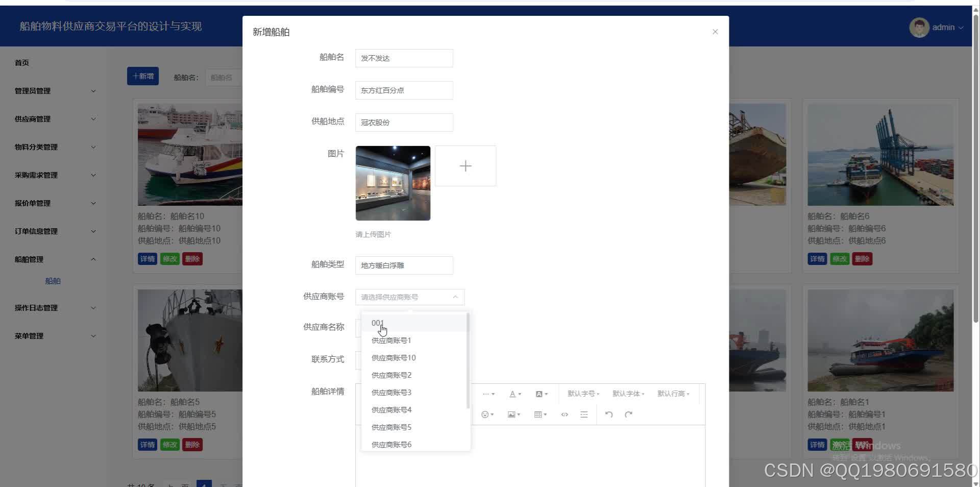Screen dimensions: 980x487
Task: Click the undo icon in the editor toolbar
Action: [x=608, y=414]
